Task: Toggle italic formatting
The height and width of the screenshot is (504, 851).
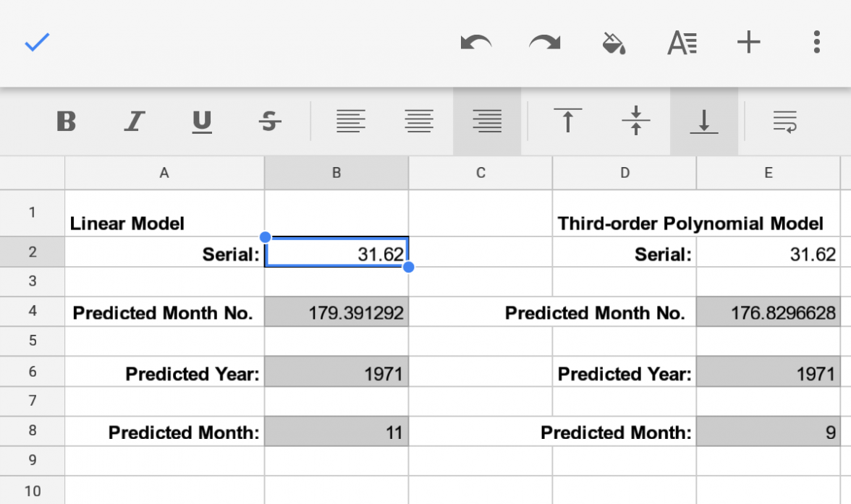Action: (133, 121)
